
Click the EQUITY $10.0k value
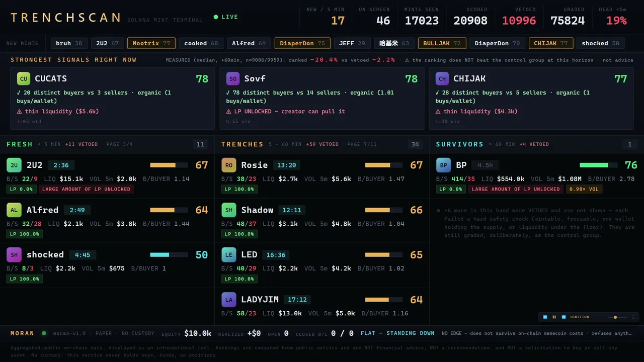(x=198, y=333)
